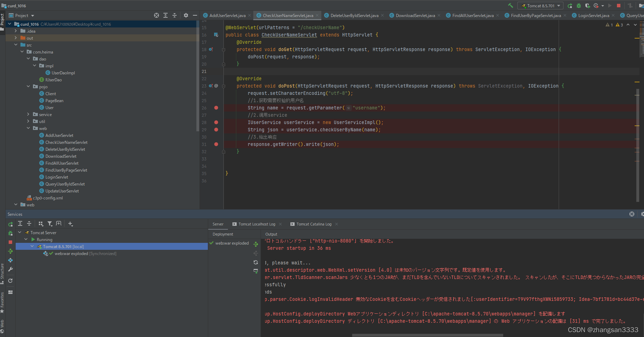This screenshot has height=337, width=644.
Task: Click the refresh deployment icon beside Deployment list
Action: [x=256, y=262]
